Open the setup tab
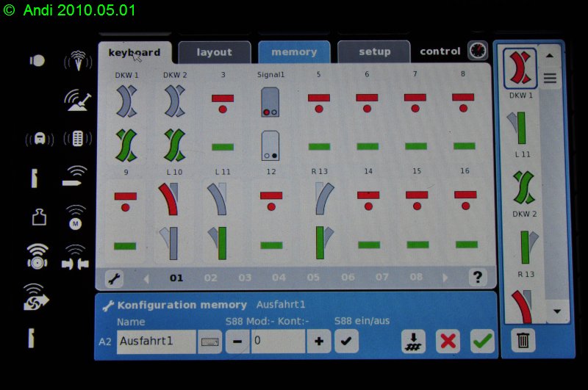 click(374, 52)
